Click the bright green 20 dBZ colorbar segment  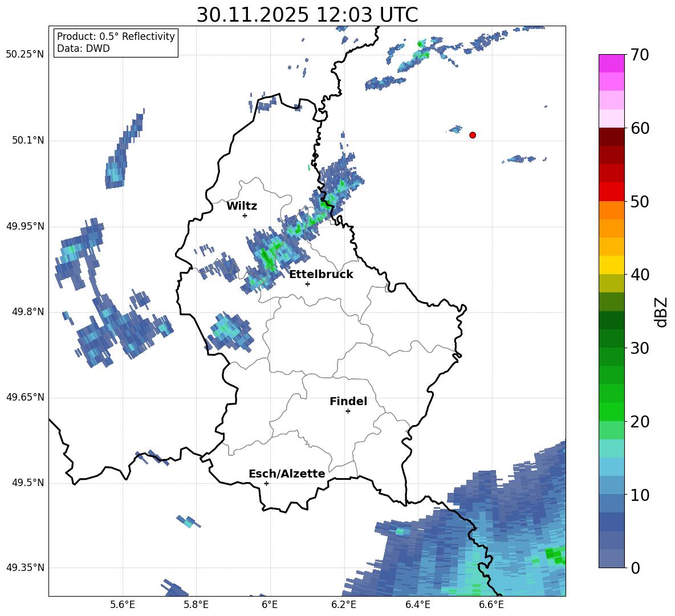[611, 412]
